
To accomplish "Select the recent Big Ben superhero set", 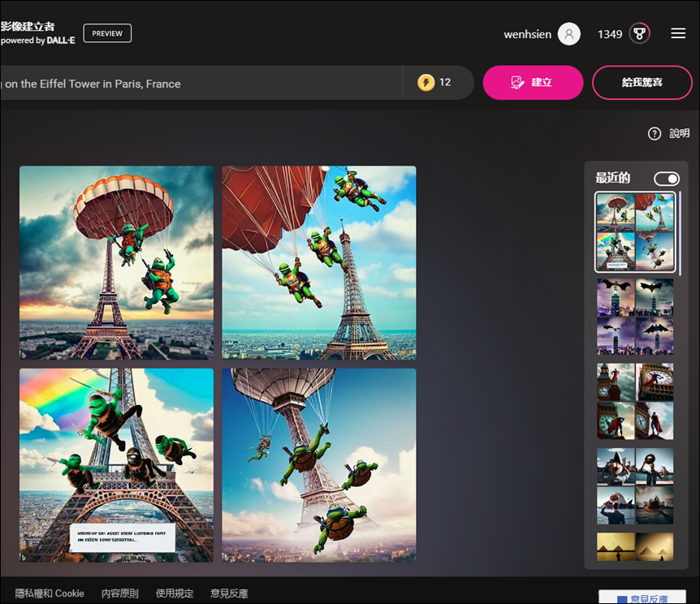I will pos(635,401).
